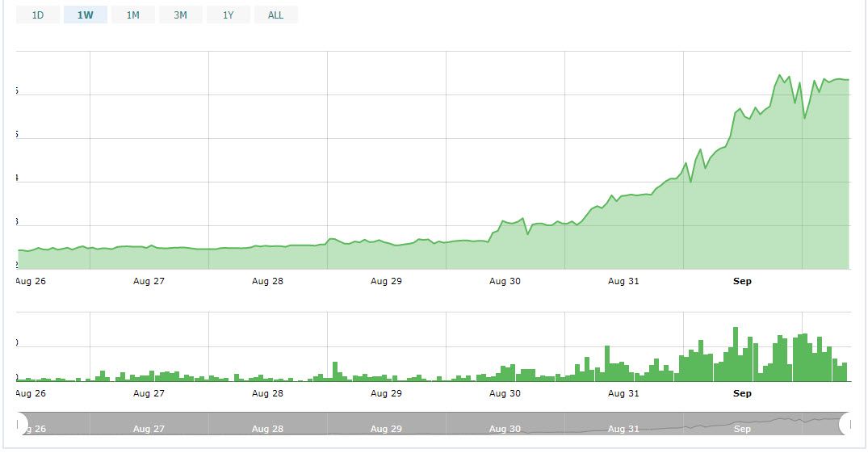Choose the 1M time range

[x=133, y=15]
